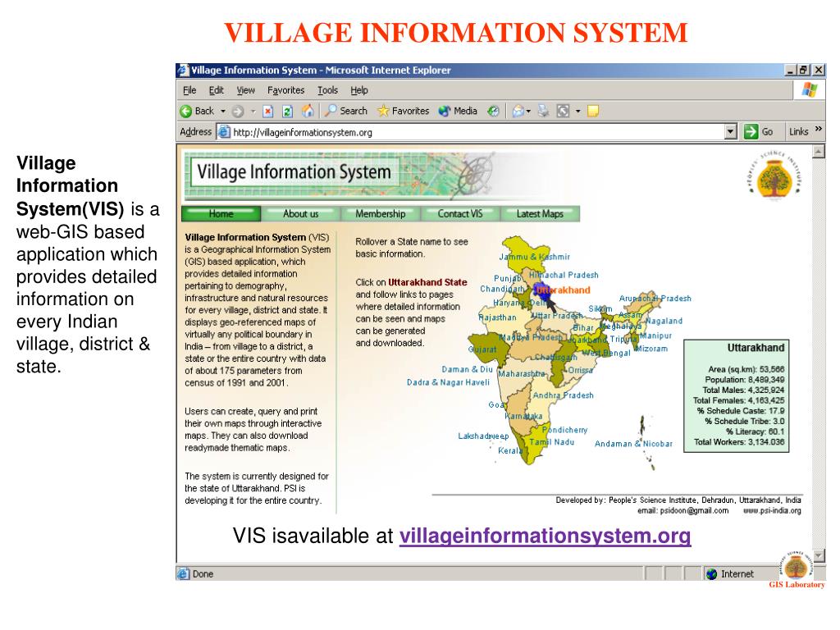The width and height of the screenshot is (840, 630).
Task: Open the villageinformationsystem.org hyperlink
Action: [545, 535]
